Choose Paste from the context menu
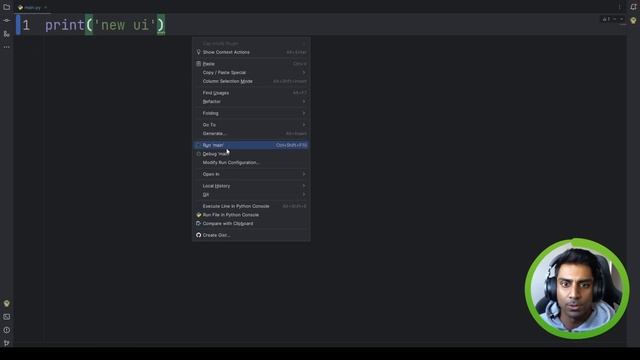Viewport: 640px width, 360px height. (x=251, y=64)
